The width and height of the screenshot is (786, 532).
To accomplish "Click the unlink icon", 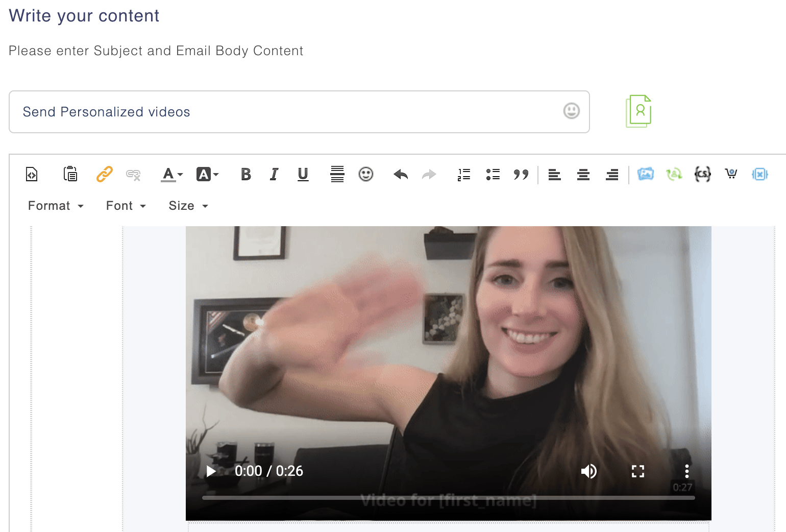I will [x=133, y=175].
